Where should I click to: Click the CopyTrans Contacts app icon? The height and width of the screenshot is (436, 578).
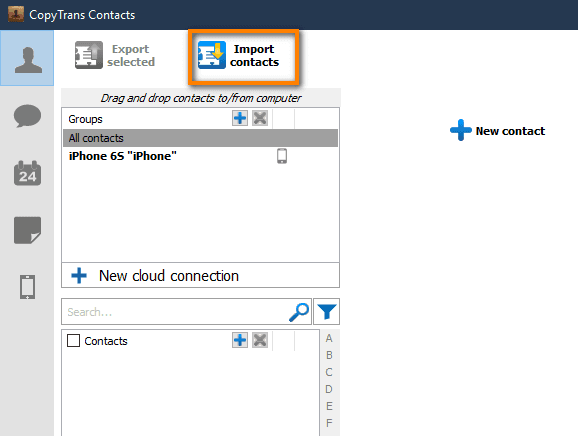(16, 14)
